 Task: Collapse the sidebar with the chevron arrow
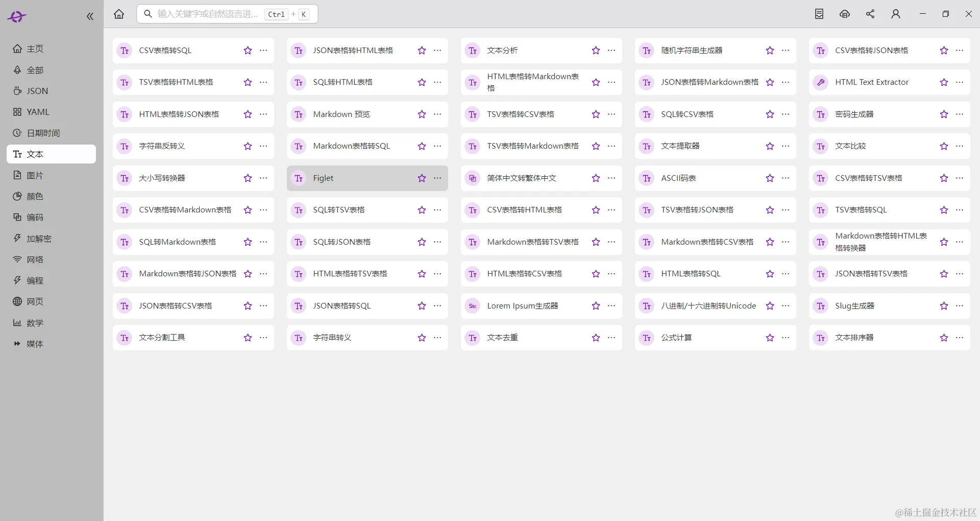90,16
